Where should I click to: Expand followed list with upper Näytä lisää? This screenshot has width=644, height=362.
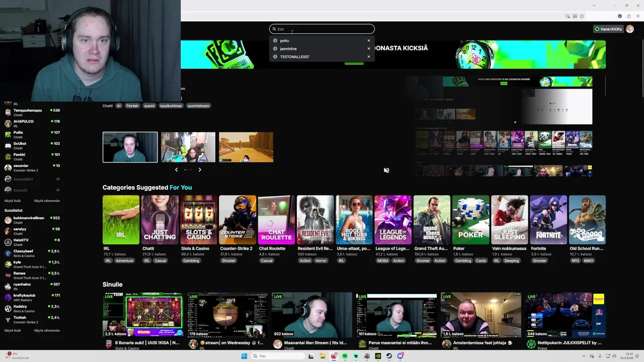[x=13, y=201]
